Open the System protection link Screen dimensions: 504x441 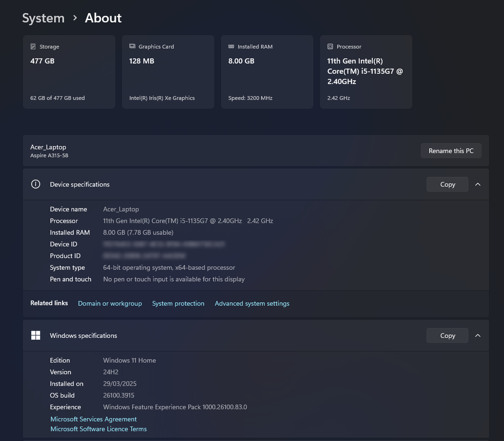pyautogui.click(x=178, y=303)
